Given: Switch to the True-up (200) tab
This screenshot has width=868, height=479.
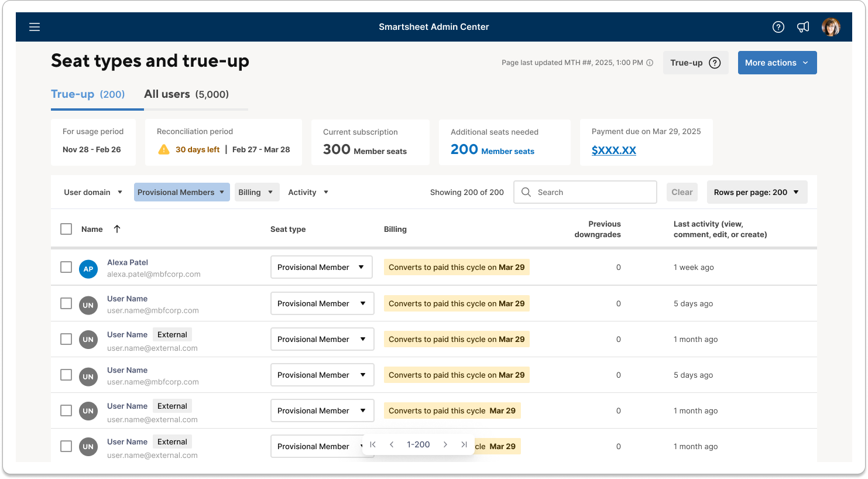Looking at the screenshot, I should click(88, 94).
